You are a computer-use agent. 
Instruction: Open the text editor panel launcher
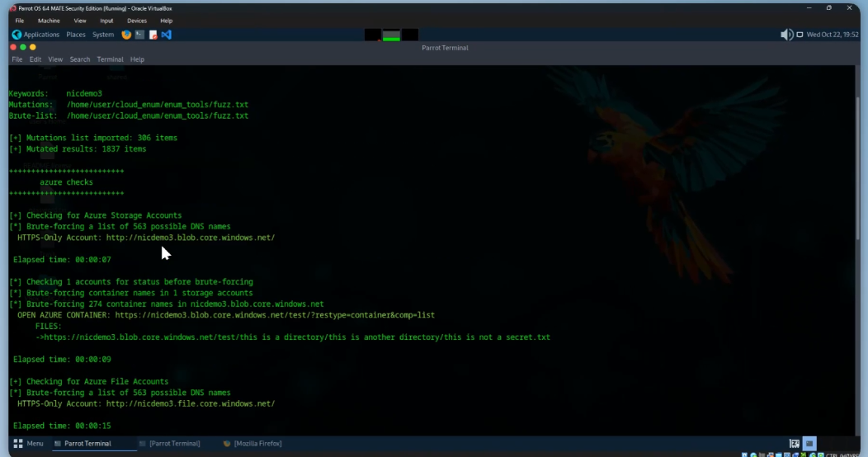(153, 35)
